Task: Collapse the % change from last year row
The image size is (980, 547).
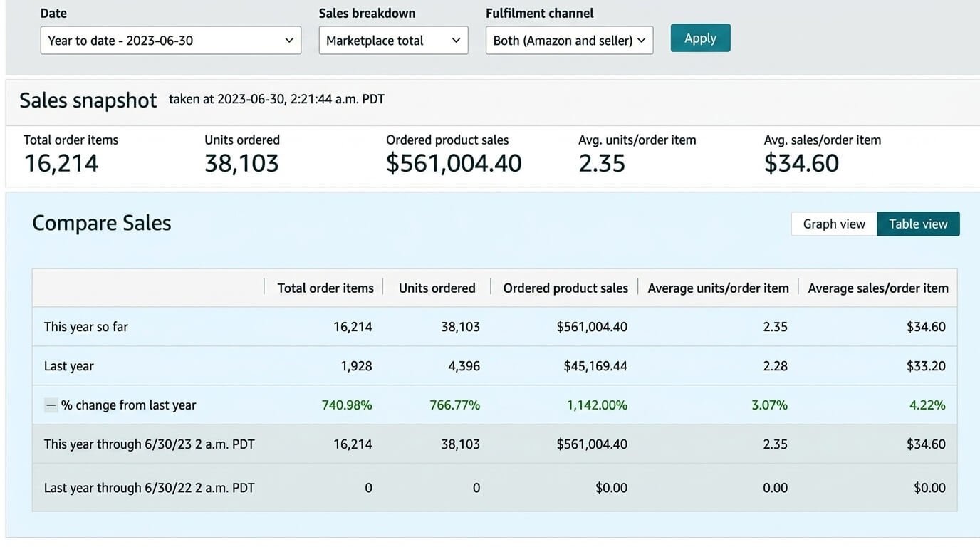Action: click(x=51, y=405)
